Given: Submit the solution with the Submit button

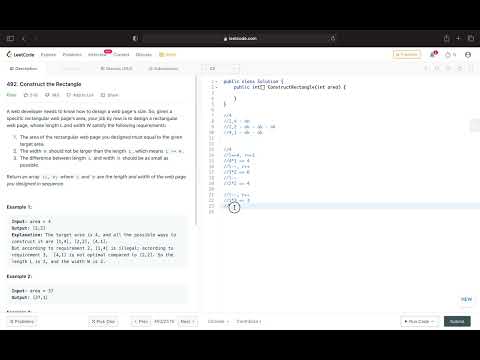Looking at the screenshot, I should tap(457, 321).
